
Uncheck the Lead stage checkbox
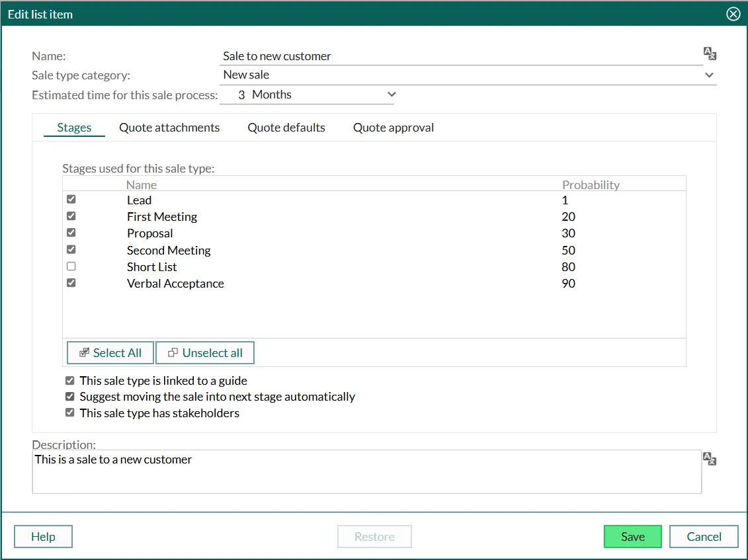71,199
